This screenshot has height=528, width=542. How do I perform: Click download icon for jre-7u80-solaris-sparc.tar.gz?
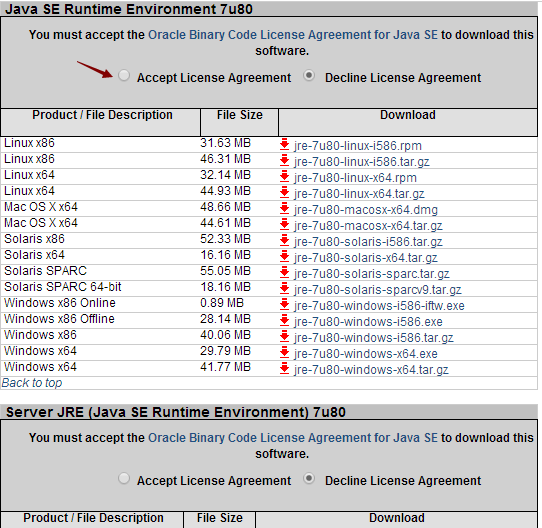(x=284, y=272)
